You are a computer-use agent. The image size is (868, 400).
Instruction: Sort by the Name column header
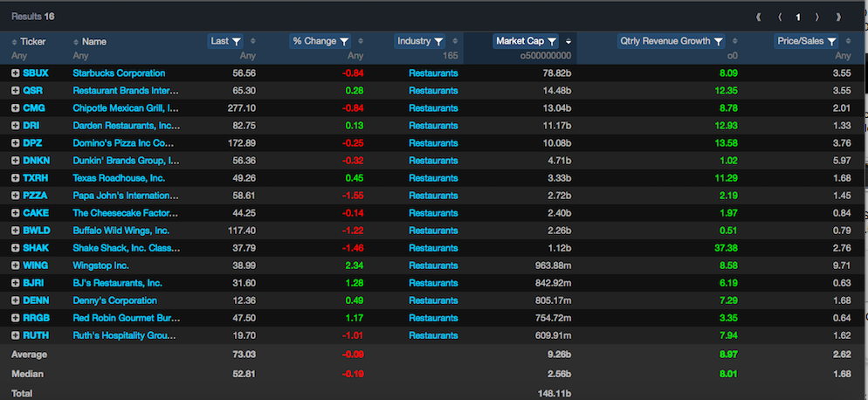click(x=90, y=42)
